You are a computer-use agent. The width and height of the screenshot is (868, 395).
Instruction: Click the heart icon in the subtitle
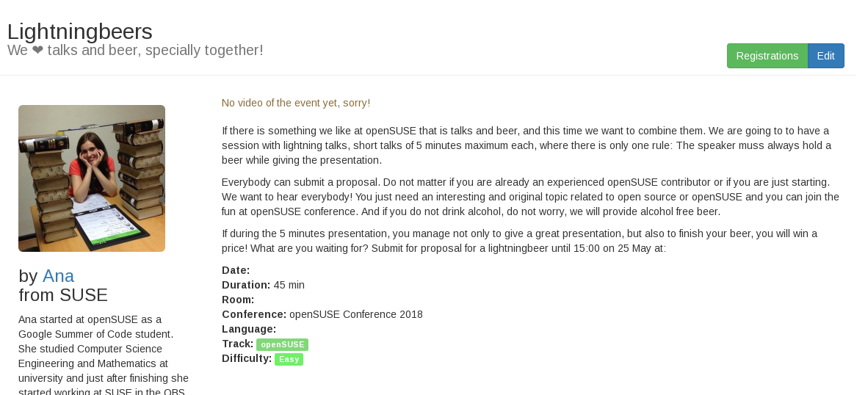(37, 51)
